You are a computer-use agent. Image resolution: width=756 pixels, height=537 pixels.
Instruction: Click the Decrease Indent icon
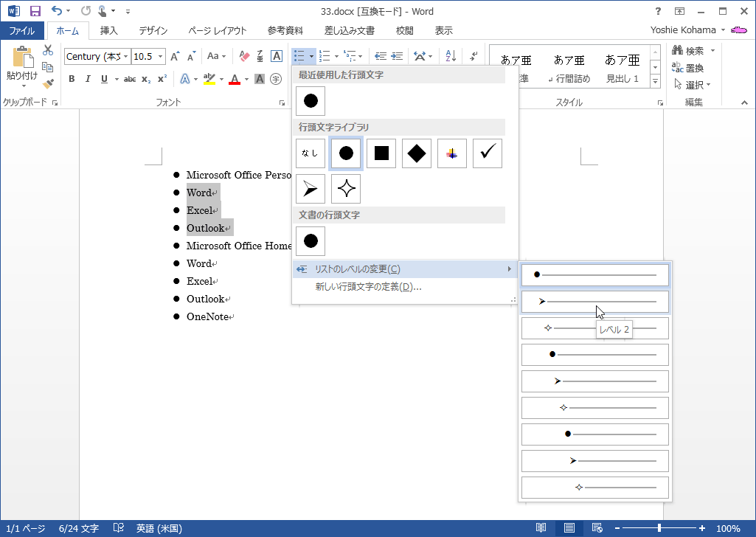tap(381, 56)
